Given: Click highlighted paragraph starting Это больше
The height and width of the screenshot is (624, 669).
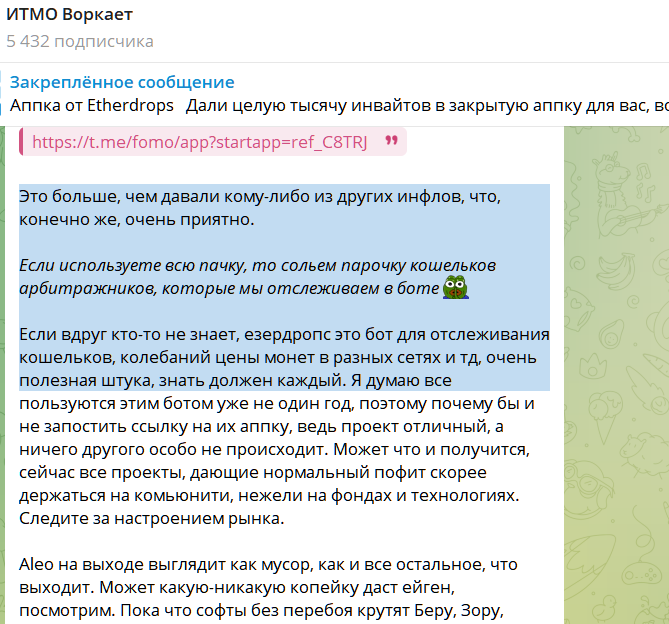Looking at the screenshot, I should (x=260, y=208).
